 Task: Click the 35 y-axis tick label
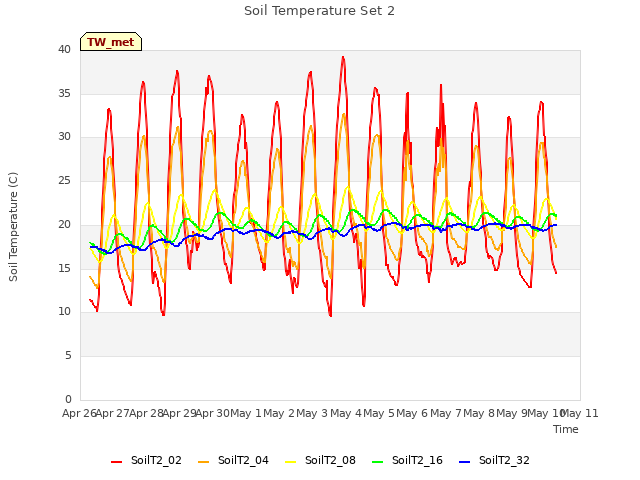pyautogui.click(x=64, y=93)
